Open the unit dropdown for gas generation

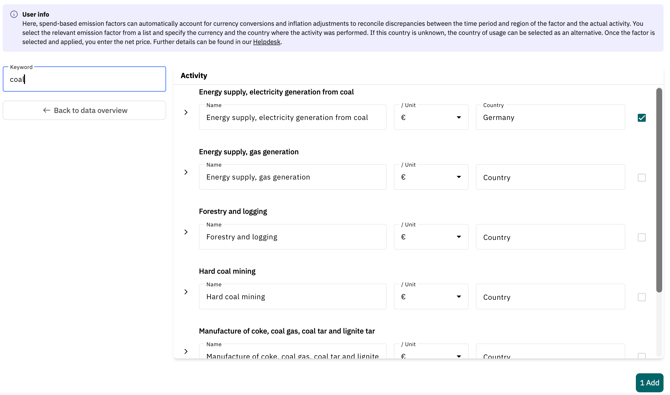[431, 177]
